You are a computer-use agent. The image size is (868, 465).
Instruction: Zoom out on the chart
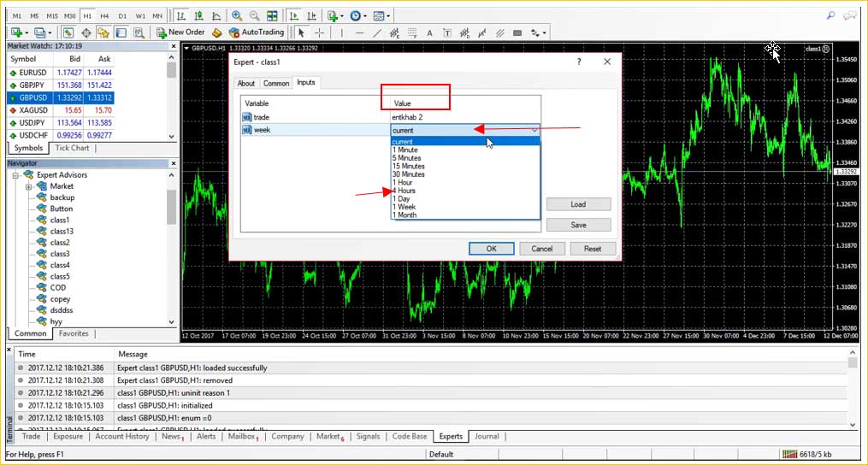[254, 16]
